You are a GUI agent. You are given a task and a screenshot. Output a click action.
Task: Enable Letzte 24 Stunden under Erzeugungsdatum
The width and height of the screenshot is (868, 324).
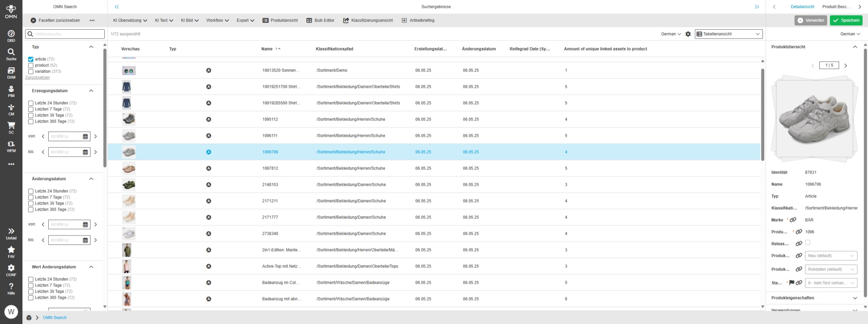pyautogui.click(x=31, y=103)
